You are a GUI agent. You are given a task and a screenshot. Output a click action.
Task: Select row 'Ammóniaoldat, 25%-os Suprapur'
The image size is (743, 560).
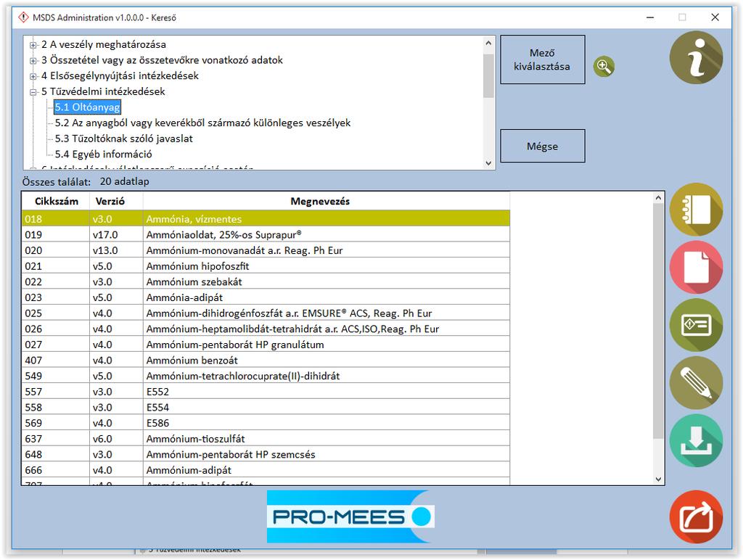266,234
